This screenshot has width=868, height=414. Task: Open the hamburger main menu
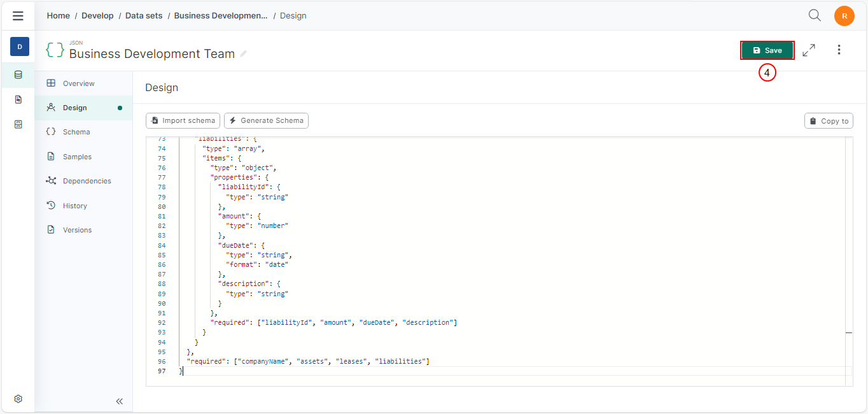[x=18, y=16]
